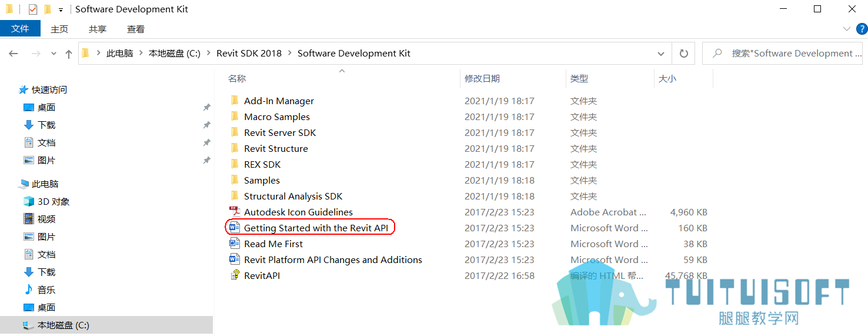Open the quick access toolbar dropdown arrow
868x336 pixels.
(x=61, y=10)
